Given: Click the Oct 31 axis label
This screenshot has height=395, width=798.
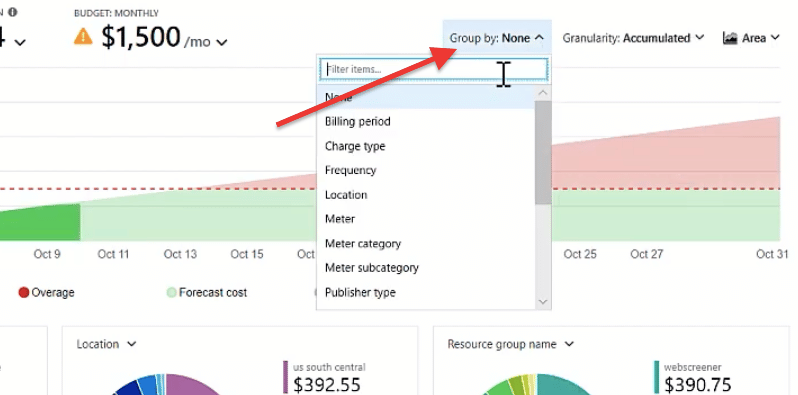Looking at the screenshot, I should pyautogui.click(x=772, y=254).
